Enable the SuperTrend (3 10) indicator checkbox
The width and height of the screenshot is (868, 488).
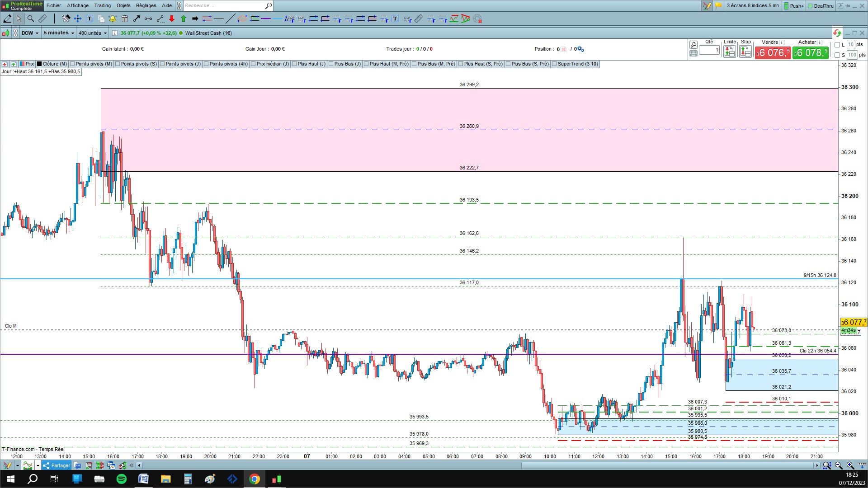pos(554,64)
